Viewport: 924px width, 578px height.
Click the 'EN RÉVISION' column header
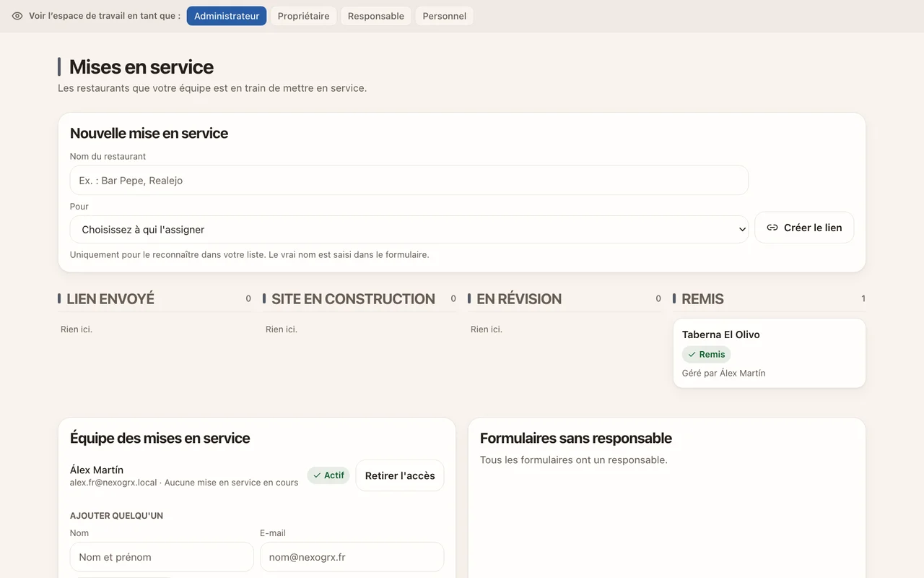[x=519, y=299]
